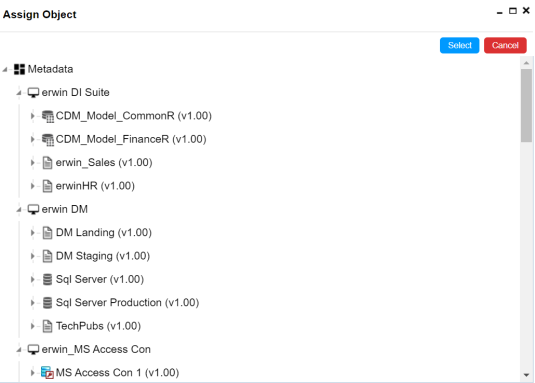The width and height of the screenshot is (535, 383).
Task: Click the Metadata root grid icon
Action: (x=19, y=69)
